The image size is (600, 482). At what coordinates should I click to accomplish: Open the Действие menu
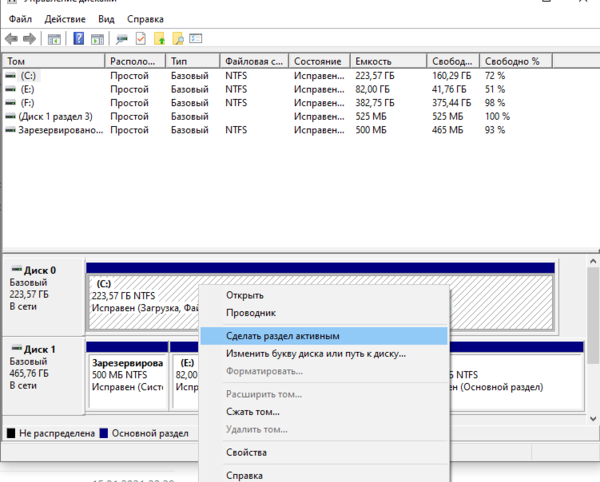pyautogui.click(x=64, y=19)
